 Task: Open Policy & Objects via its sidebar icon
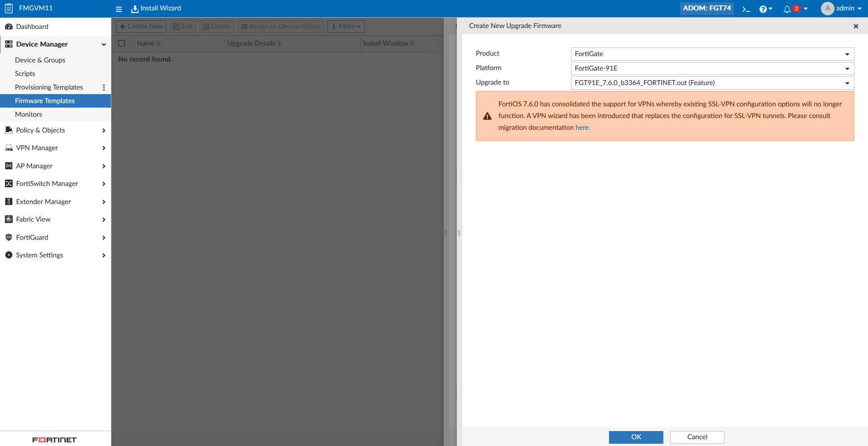pyautogui.click(x=9, y=130)
